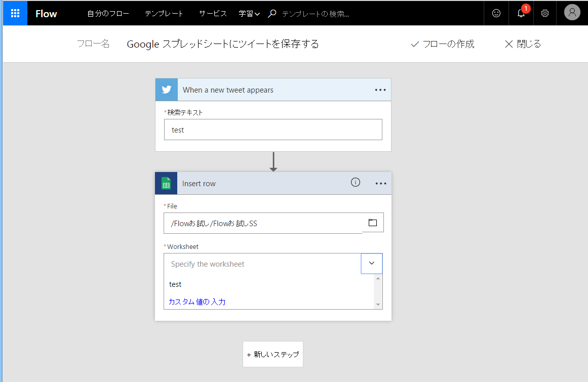
Task: Add 新しいステップ to the flow
Action: (273, 354)
